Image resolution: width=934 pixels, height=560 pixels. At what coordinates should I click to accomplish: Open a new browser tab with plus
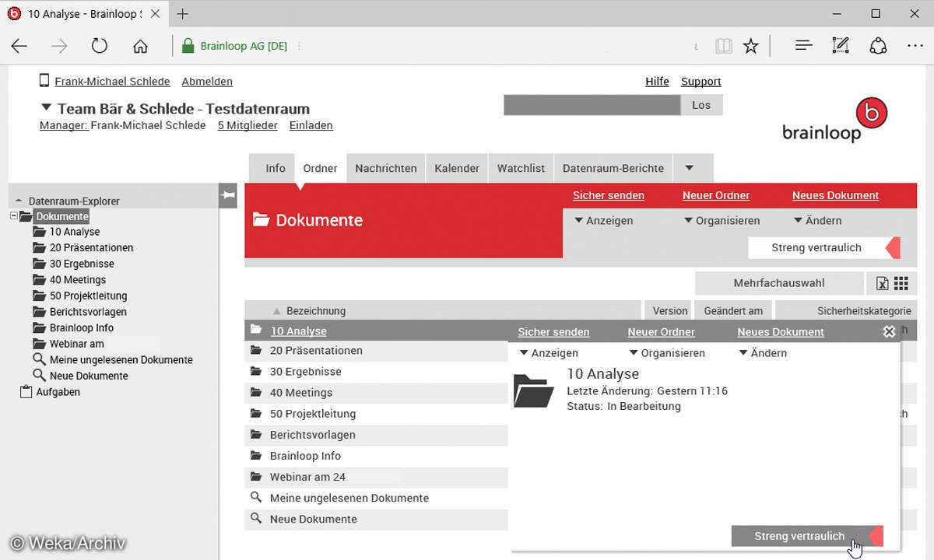[183, 14]
